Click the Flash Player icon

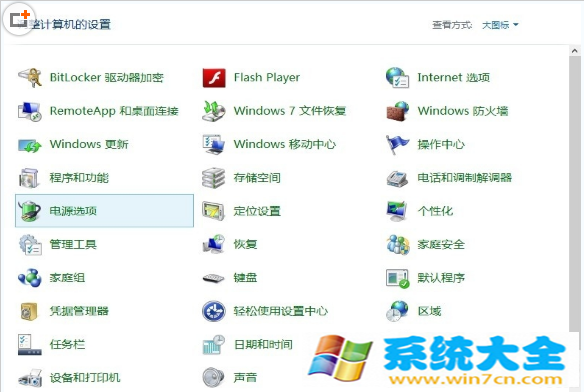(x=214, y=78)
